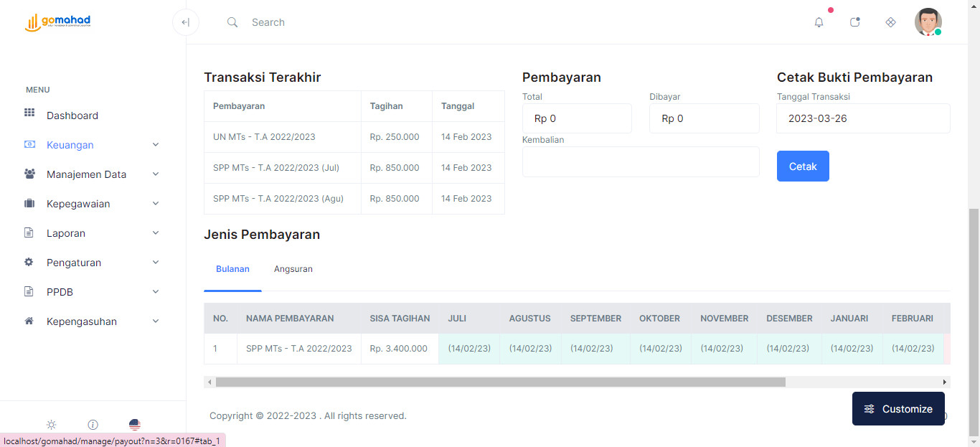The height and width of the screenshot is (447, 980).
Task: Go to Dashboard in the sidebar
Action: (x=72, y=116)
